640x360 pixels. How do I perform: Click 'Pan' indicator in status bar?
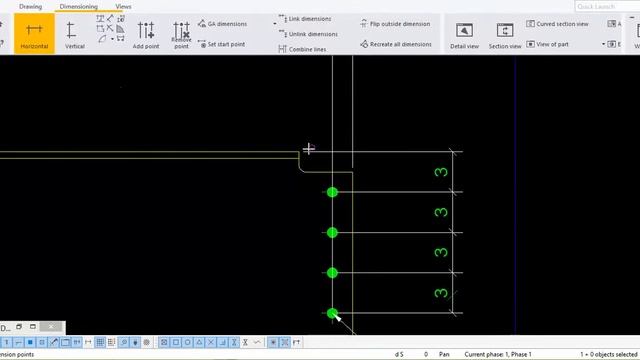pos(444,354)
